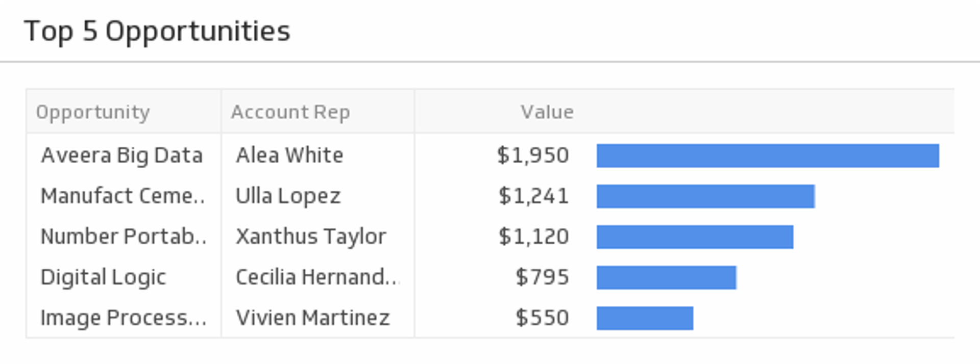Image resolution: width=980 pixels, height=364 pixels.
Task: Click the blue bar for $1,950
Action: point(768,155)
